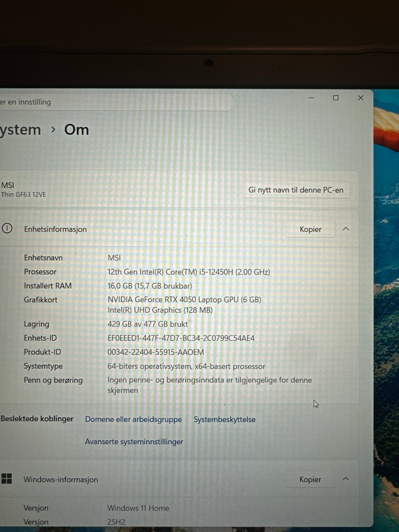Go back to System breadcrumb
The width and height of the screenshot is (399, 532).
coord(20,130)
